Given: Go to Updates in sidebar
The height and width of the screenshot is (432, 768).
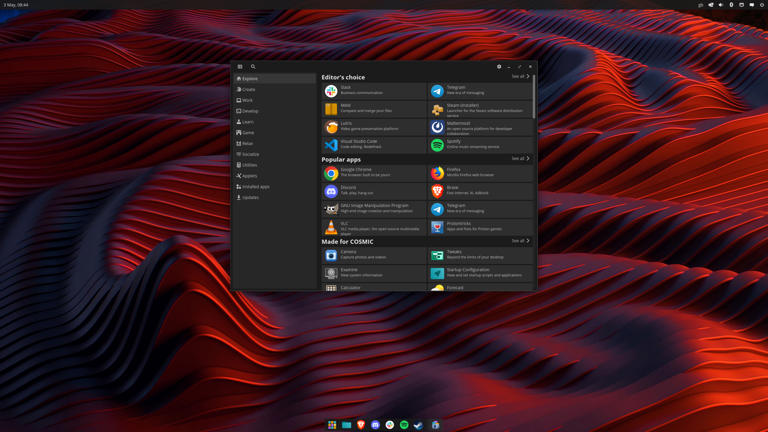Looking at the screenshot, I should tap(274, 197).
